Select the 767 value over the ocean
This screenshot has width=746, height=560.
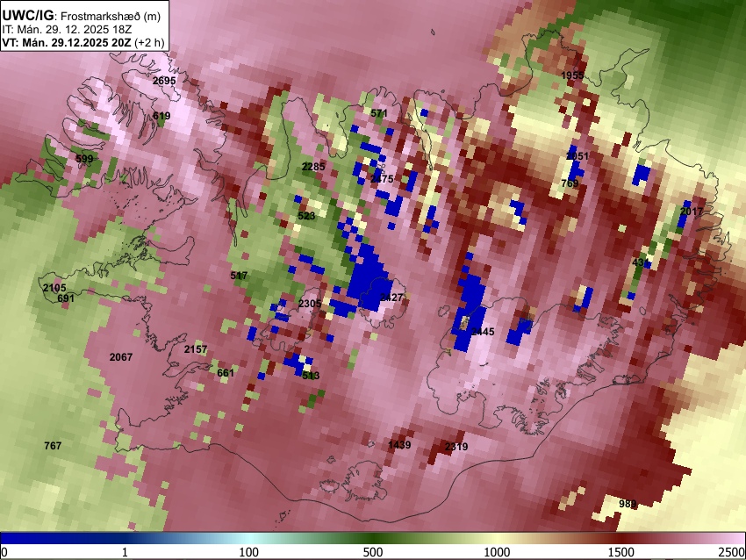(53, 446)
